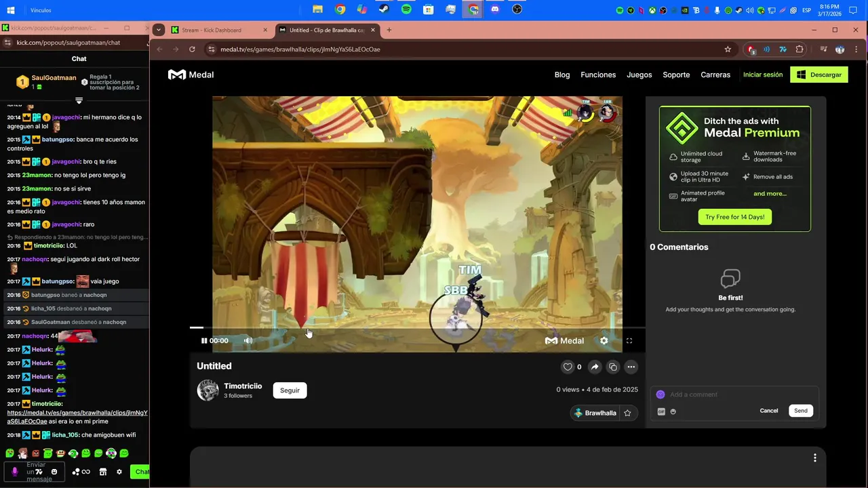Close the Untitled Brawlhalla clip tab

coord(373,30)
